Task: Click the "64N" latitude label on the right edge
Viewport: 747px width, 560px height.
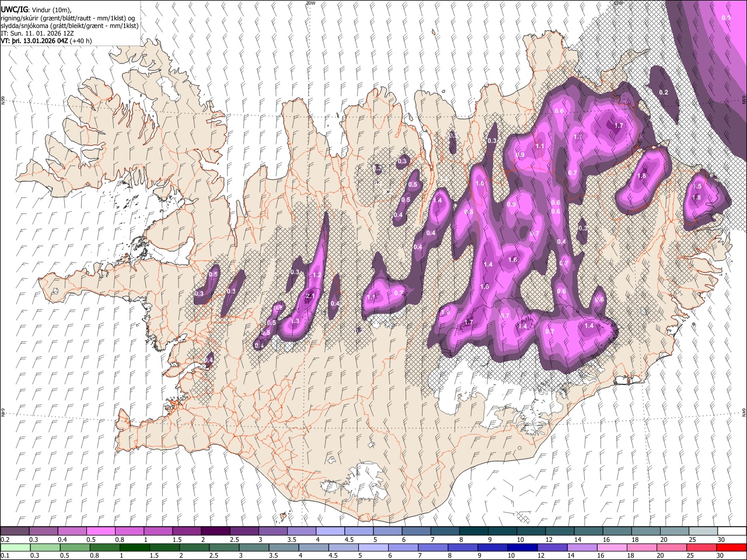Action: coord(744,412)
